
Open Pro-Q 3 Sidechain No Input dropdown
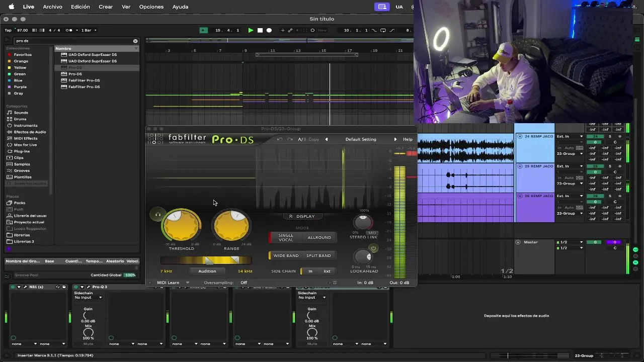point(88,297)
